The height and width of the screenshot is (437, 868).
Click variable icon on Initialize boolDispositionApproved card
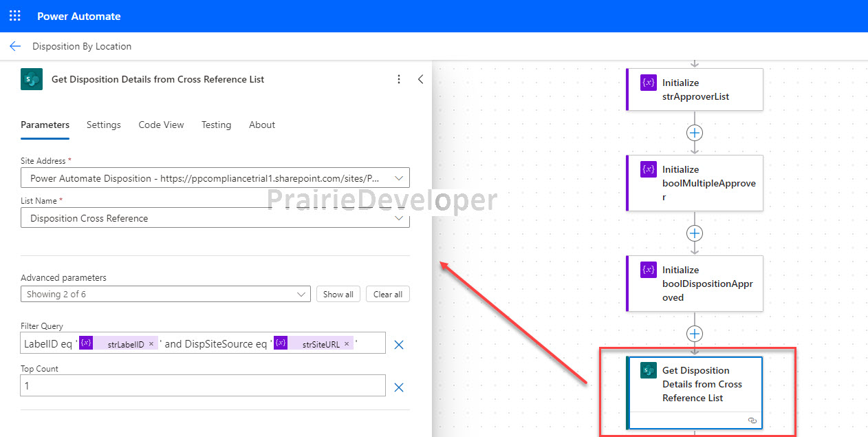coord(648,270)
